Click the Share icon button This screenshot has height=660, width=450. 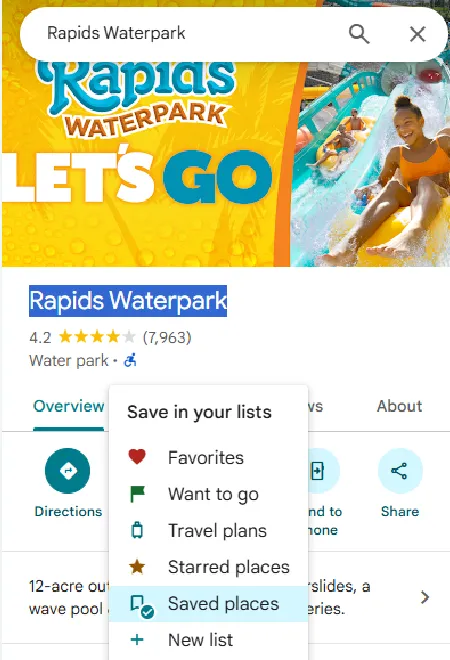[x=399, y=471]
